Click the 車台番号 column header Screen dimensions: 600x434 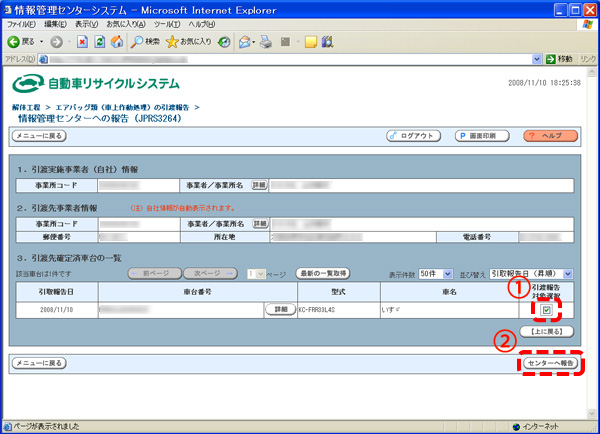(197, 292)
